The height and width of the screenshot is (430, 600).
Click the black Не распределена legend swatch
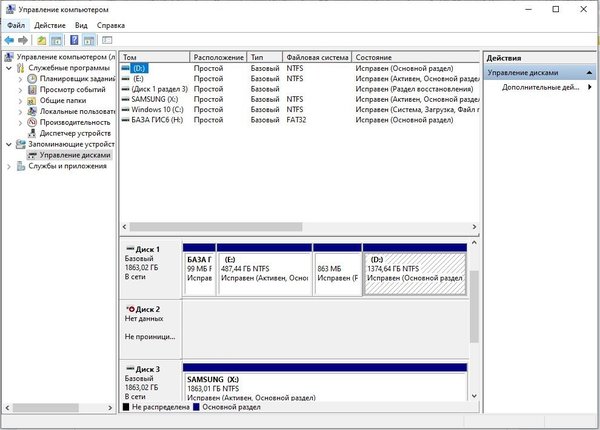(x=126, y=407)
